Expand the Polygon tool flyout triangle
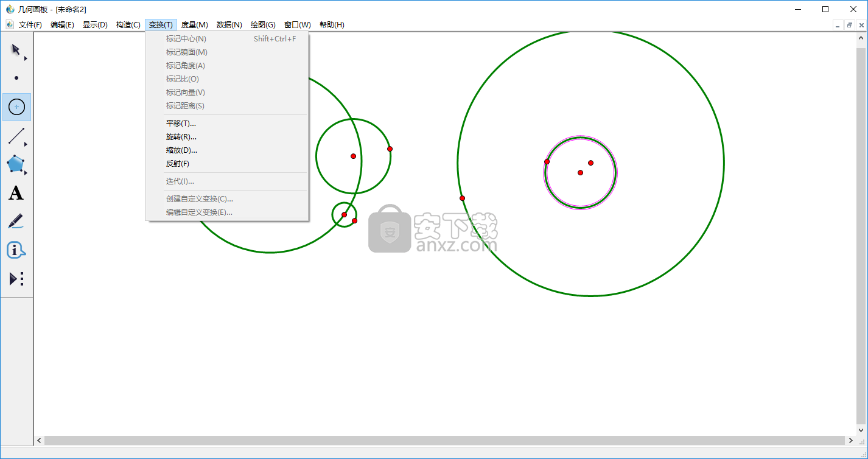Image resolution: width=868 pixels, height=459 pixels. click(x=26, y=173)
